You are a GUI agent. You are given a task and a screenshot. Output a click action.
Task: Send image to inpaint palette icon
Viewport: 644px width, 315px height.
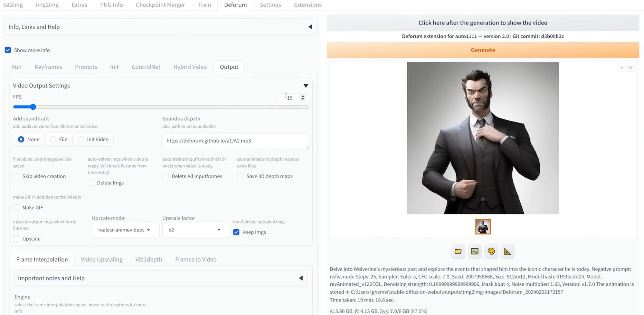point(491,251)
